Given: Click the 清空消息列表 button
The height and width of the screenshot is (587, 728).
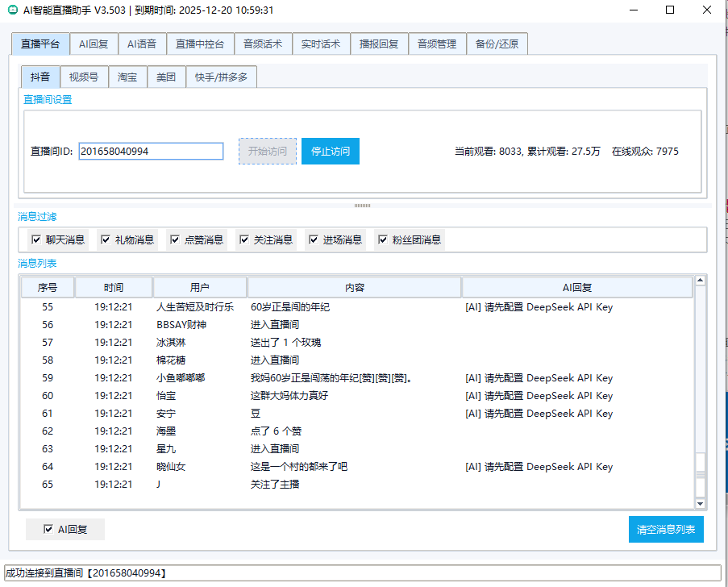Looking at the screenshot, I should 666,529.
